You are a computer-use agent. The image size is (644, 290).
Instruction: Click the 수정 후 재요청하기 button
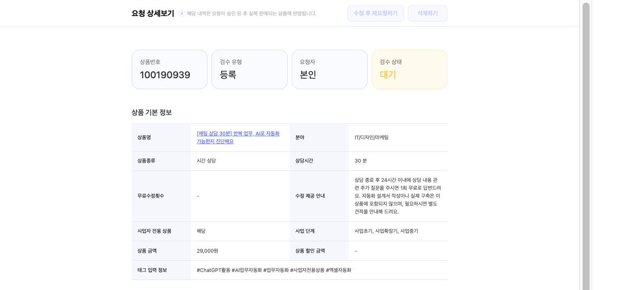(x=376, y=13)
